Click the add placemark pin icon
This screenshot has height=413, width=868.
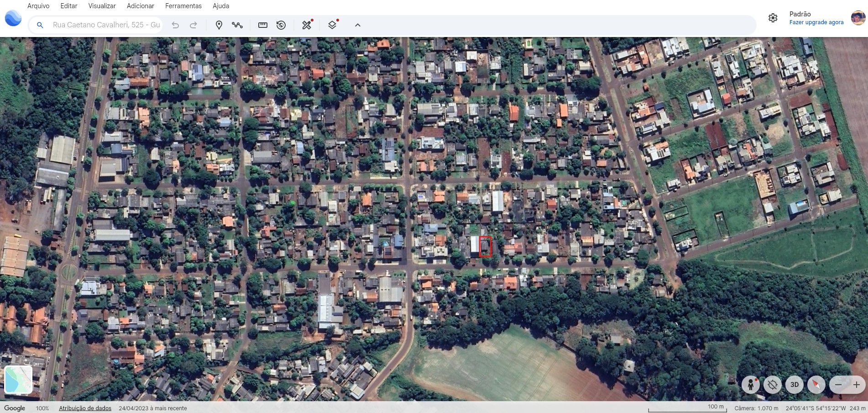coord(219,25)
